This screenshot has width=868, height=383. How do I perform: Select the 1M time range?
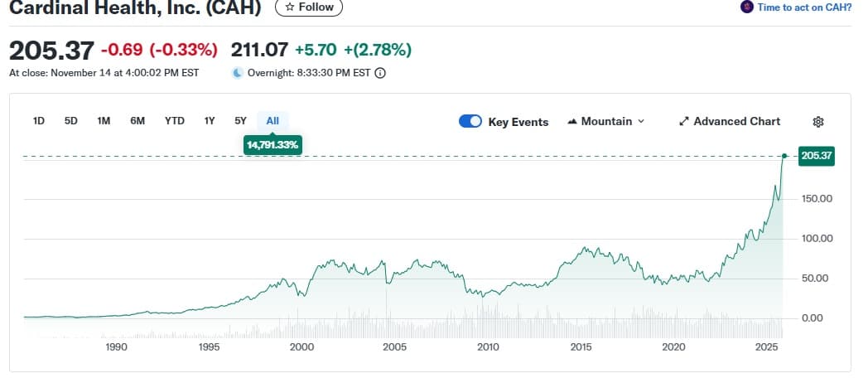[x=104, y=121]
